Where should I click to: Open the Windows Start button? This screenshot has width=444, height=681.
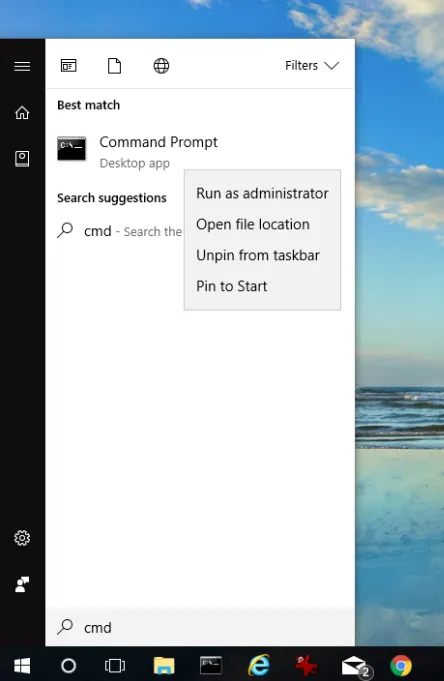coord(22,665)
